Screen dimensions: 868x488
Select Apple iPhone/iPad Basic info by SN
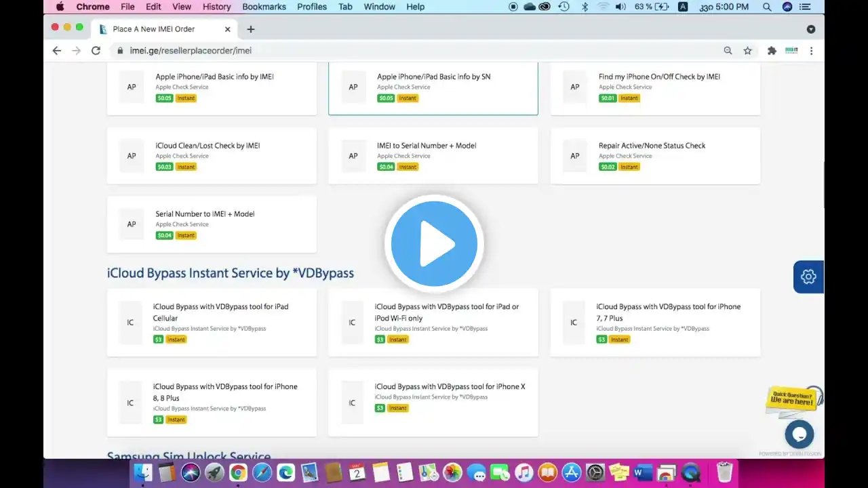click(x=433, y=87)
